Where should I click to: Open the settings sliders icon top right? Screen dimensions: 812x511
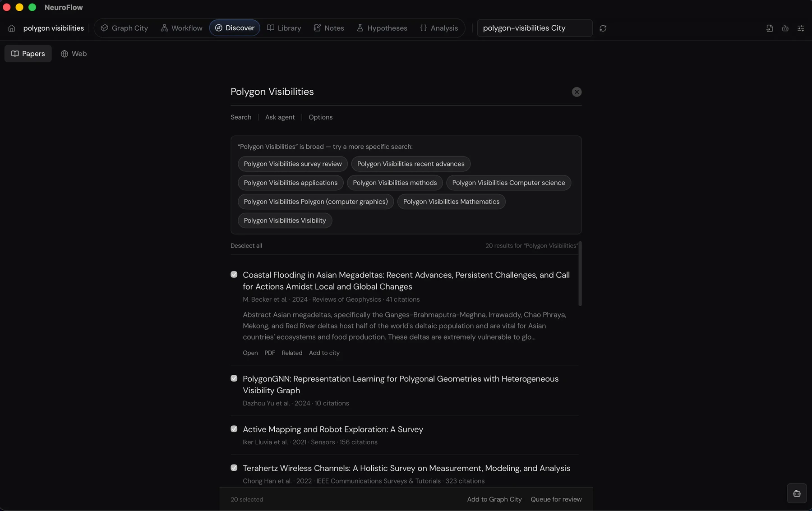click(801, 28)
